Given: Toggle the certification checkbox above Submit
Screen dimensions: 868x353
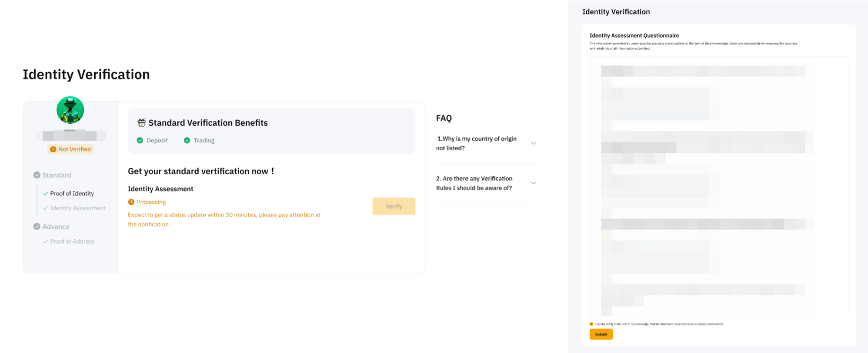Looking at the screenshot, I should 591,324.
